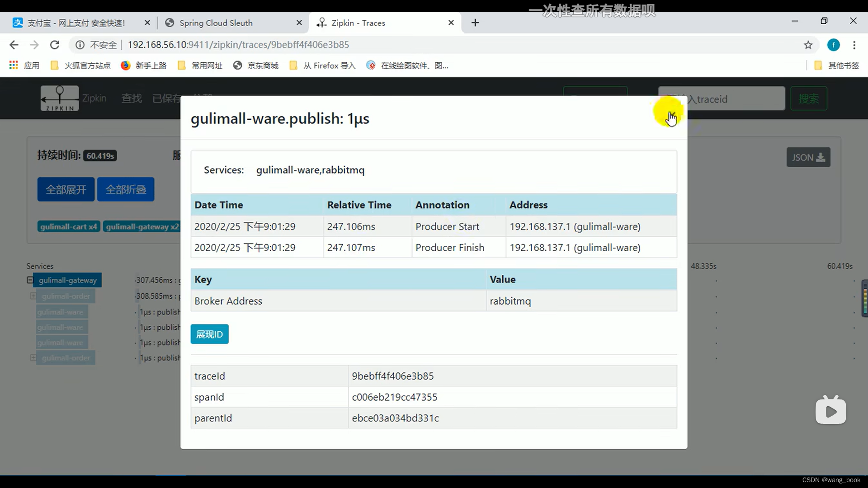868x488 pixels.
Task: Click the rabbitmq value cell
Action: click(581, 301)
